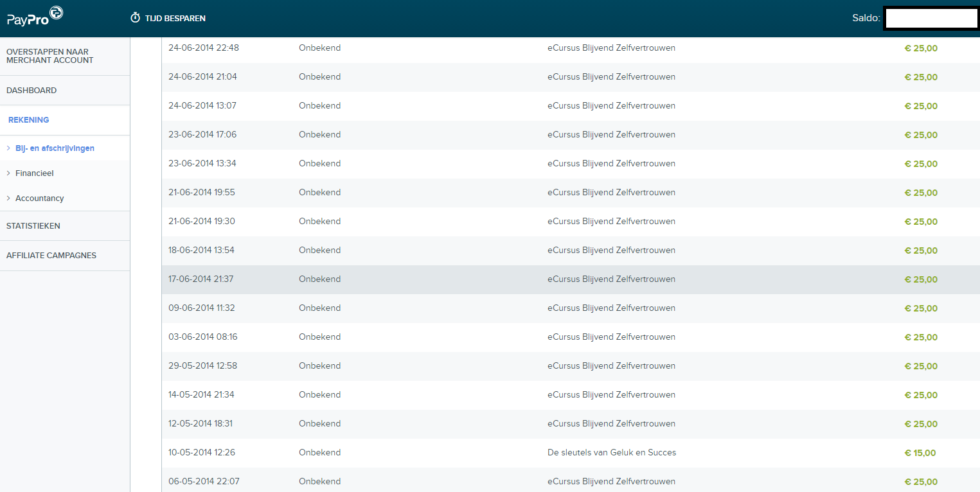The width and height of the screenshot is (980, 492).
Task: Select the 24-06-2014 22:48 transaction date
Action: click(x=204, y=48)
